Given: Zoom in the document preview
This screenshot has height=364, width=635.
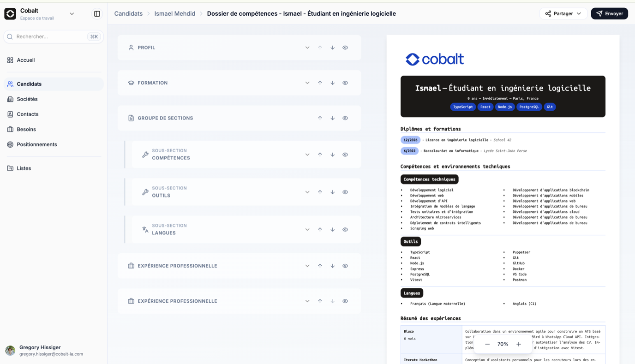Looking at the screenshot, I should [519, 344].
